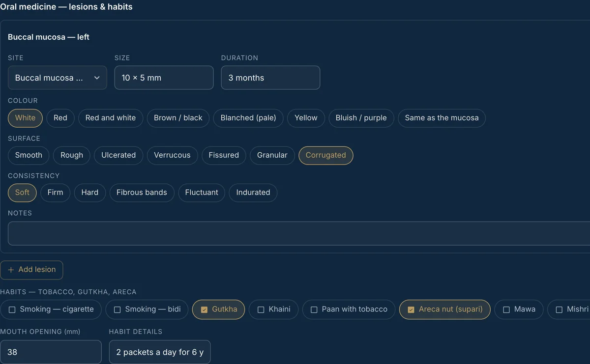Toggle the Soft consistency chip
The image size is (590, 364).
pyautogui.click(x=22, y=193)
